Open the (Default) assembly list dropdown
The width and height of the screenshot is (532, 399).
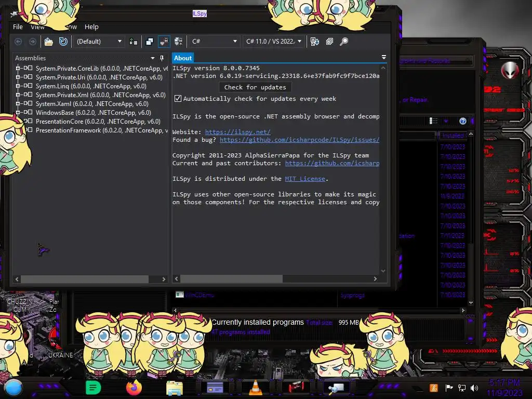(99, 42)
